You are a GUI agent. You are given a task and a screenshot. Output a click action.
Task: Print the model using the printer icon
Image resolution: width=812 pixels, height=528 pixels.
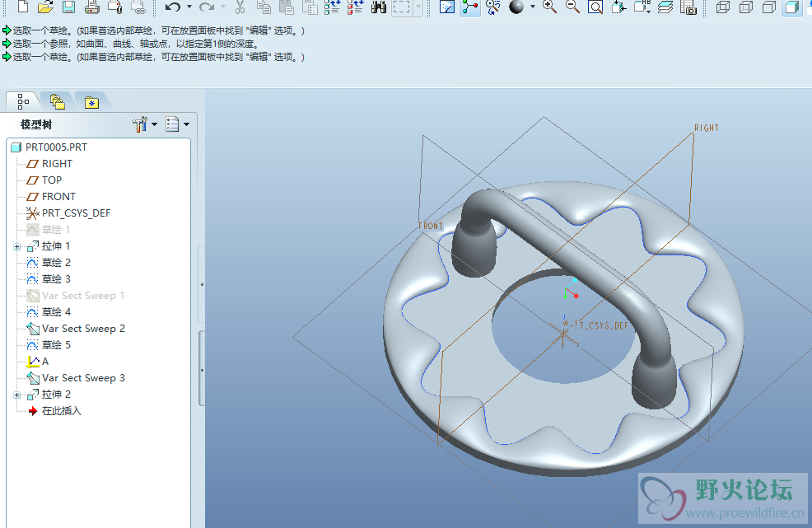tap(91, 7)
